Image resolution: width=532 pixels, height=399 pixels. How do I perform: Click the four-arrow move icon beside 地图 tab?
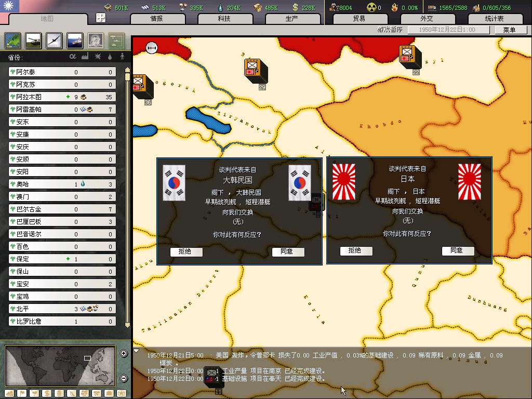(101, 18)
